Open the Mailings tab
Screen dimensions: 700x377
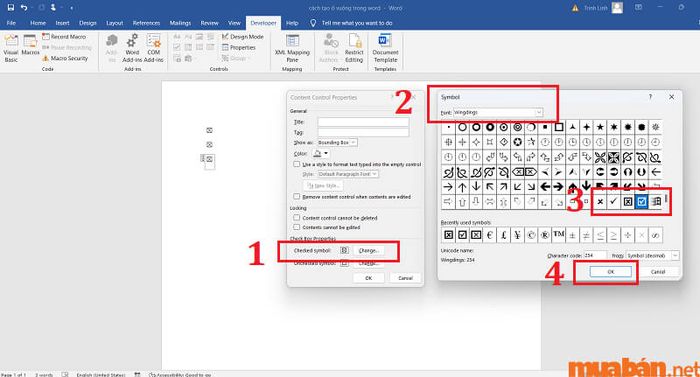click(180, 23)
